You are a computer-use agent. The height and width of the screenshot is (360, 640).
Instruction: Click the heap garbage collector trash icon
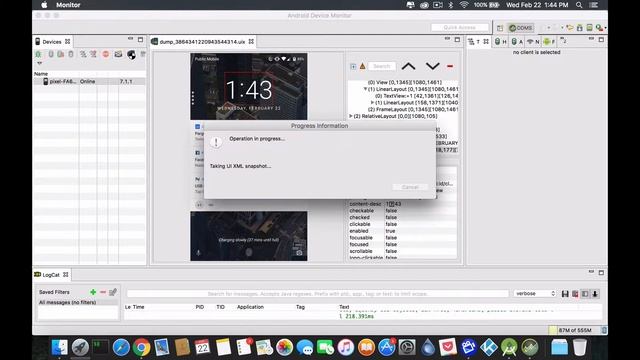pyautogui.click(x=604, y=330)
